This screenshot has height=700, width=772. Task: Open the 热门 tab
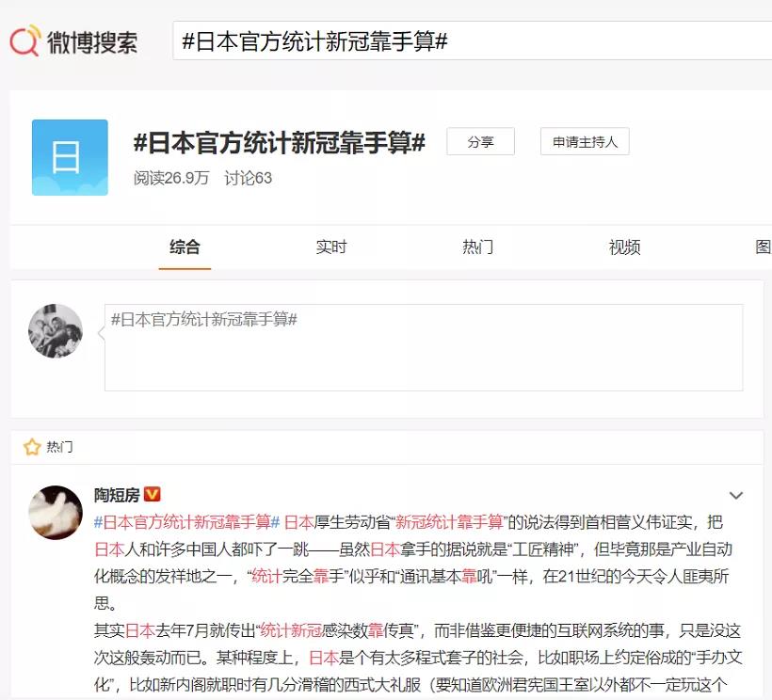click(x=477, y=247)
